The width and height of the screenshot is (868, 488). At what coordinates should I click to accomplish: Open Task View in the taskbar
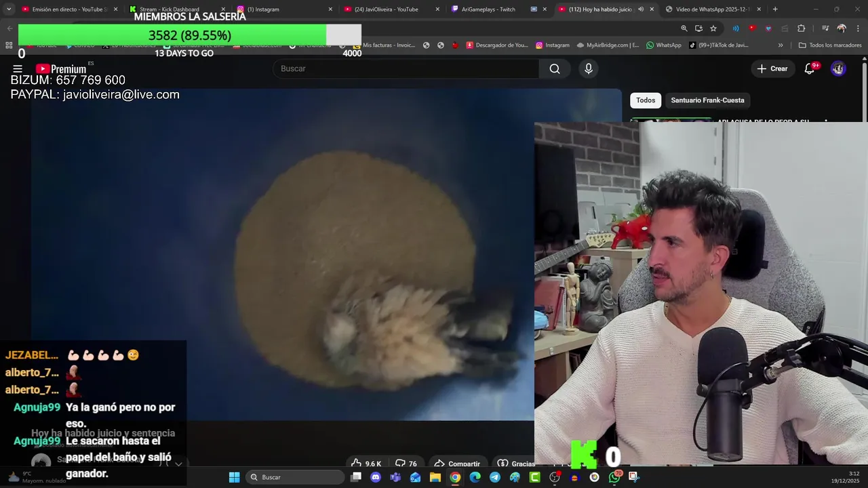(x=356, y=477)
